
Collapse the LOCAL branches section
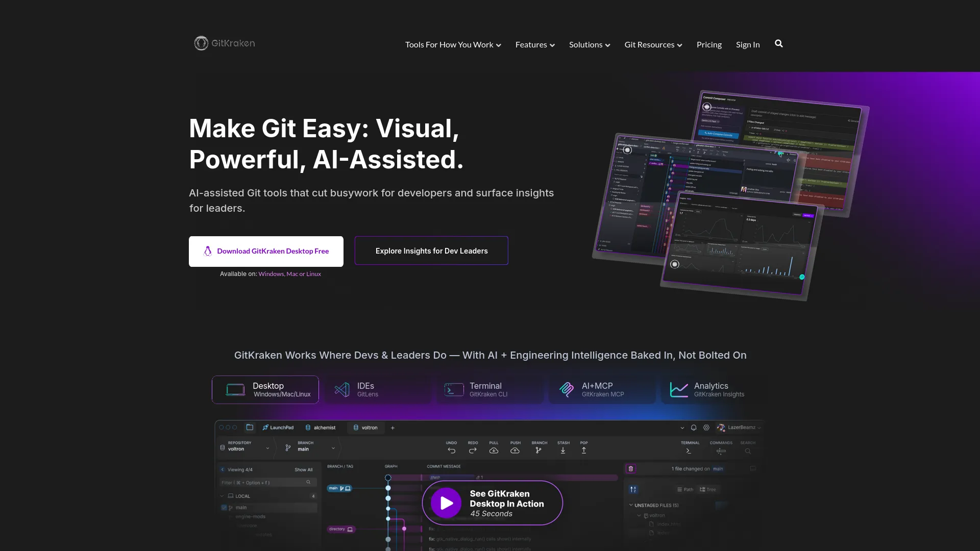coord(222,496)
